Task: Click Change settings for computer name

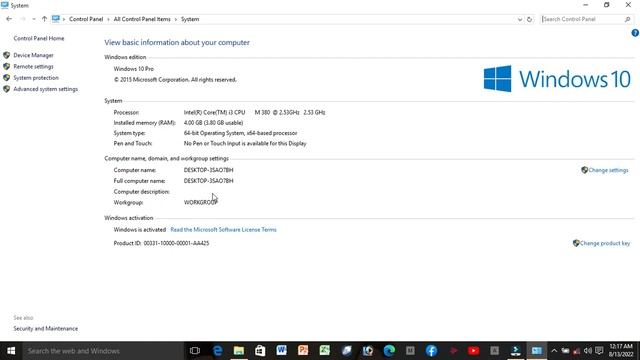Action: coord(608,170)
